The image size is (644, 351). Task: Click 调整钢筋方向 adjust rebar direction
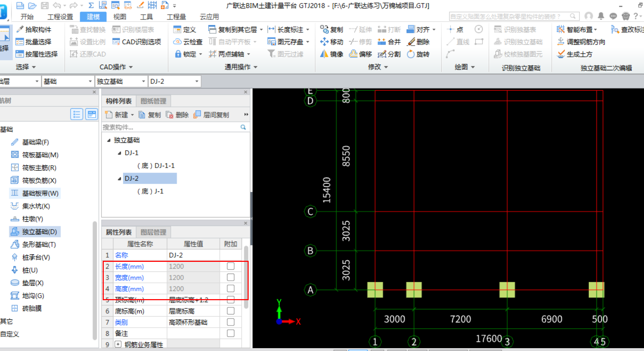tap(581, 42)
